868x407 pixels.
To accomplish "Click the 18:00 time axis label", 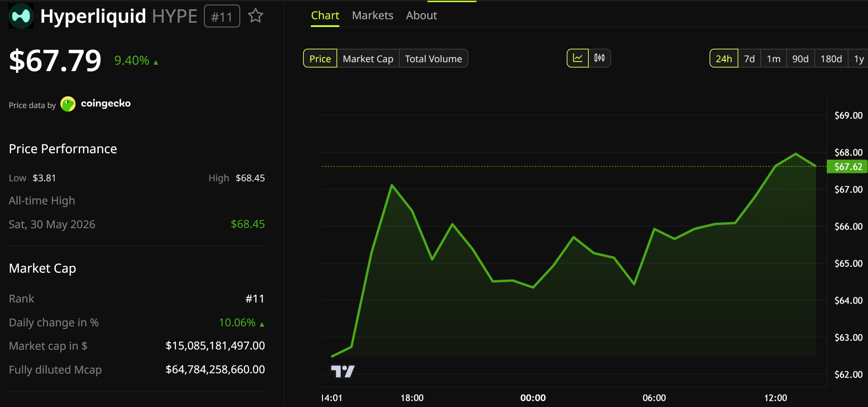I will pyautogui.click(x=412, y=398).
